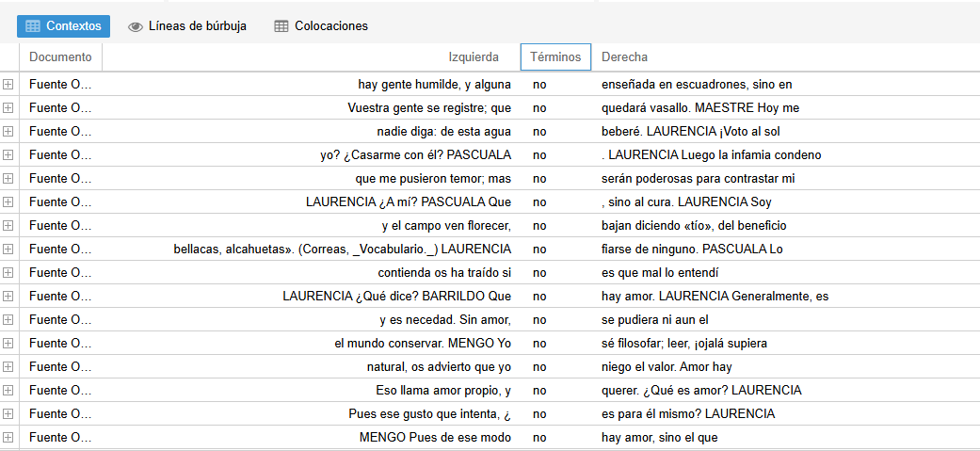Click 'no' term in 'Vuestra gente se registre' row
Viewport: 980px width, 451px height.
click(539, 108)
